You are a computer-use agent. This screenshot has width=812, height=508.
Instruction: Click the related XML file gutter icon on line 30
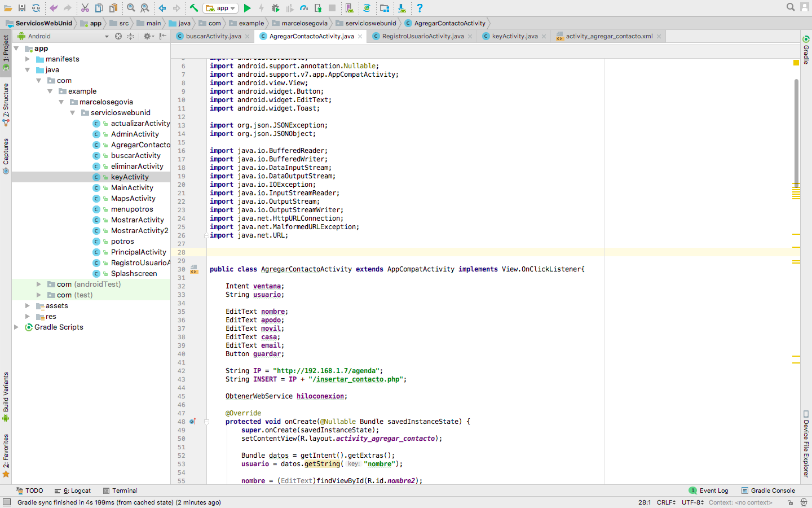pos(194,269)
